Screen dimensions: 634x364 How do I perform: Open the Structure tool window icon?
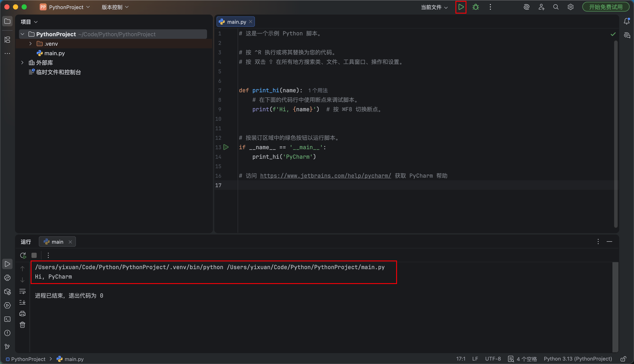(8, 39)
